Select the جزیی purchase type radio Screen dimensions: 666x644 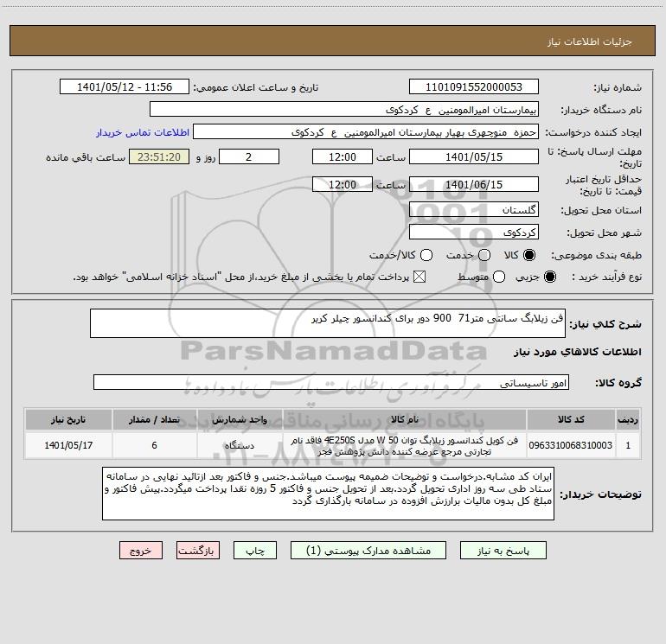549,277
